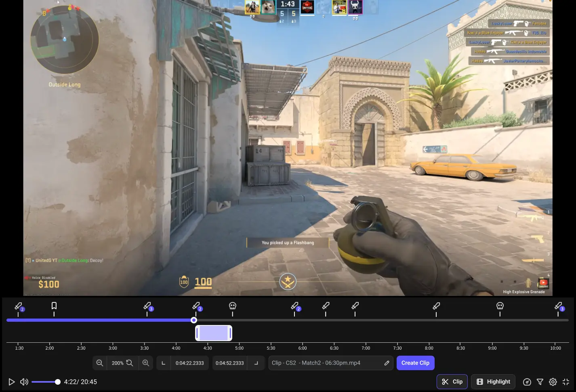Open player settings gear
The width and height of the screenshot is (576, 392).
tap(553, 382)
